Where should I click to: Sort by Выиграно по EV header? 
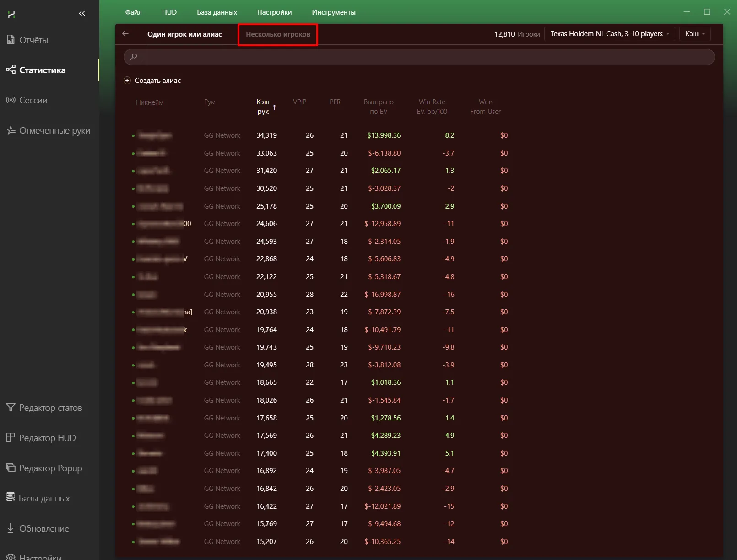pyautogui.click(x=379, y=107)
